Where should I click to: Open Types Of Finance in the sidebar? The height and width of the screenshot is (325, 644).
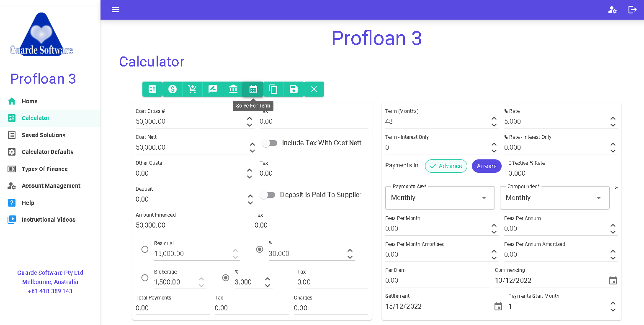50,169
